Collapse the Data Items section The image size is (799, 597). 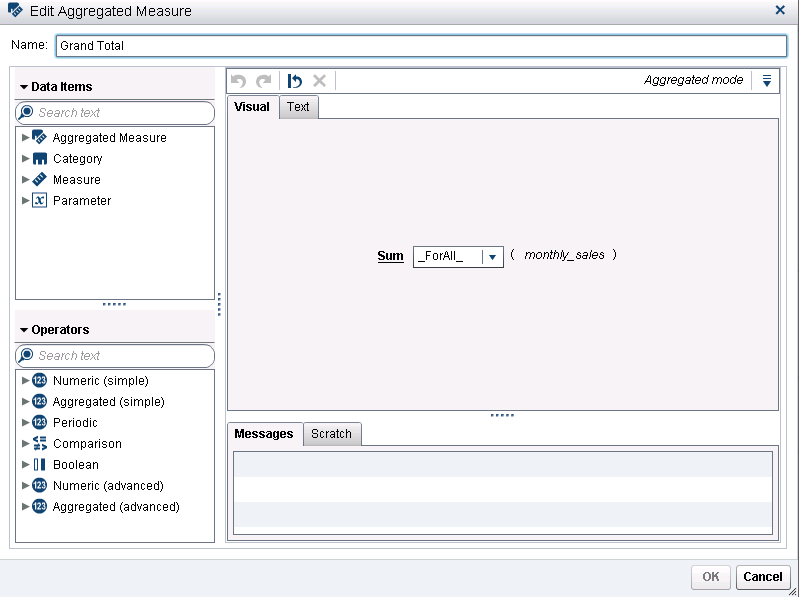click(x=23, y=87)
